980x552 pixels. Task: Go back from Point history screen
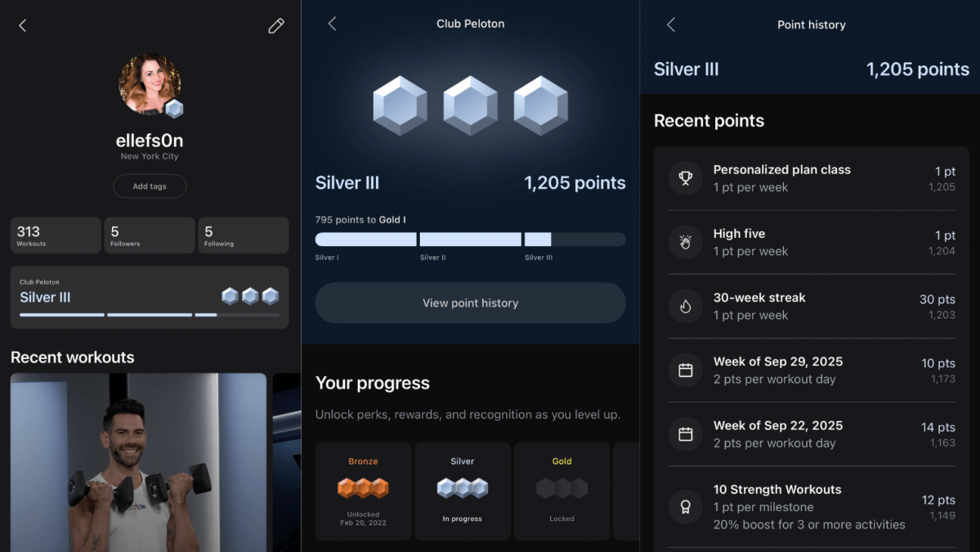click(x=671, y=25)
